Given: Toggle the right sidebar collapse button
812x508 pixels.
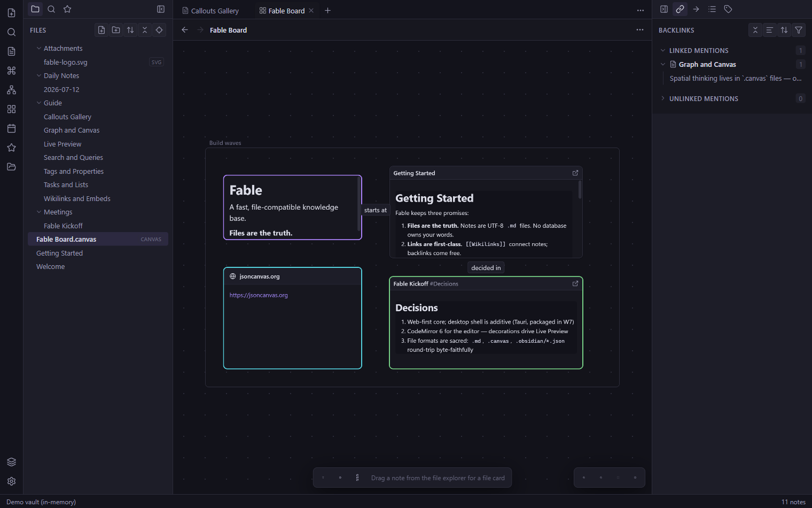Looking at the screenshot, I should tap(664, 9).
